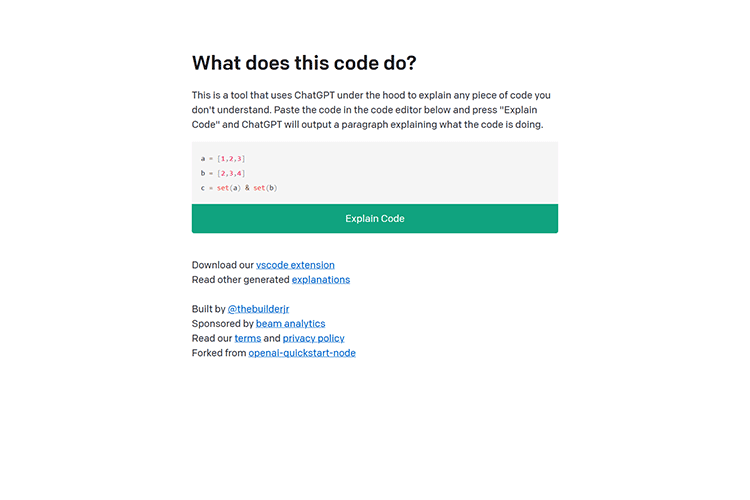Click the 'Forked from' label

(x=219, y=353)
